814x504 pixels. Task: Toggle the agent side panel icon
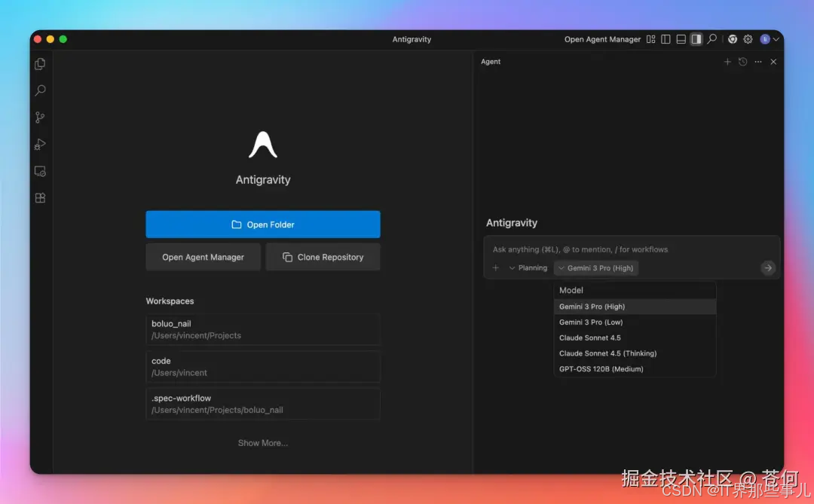[x=696, y=39]
